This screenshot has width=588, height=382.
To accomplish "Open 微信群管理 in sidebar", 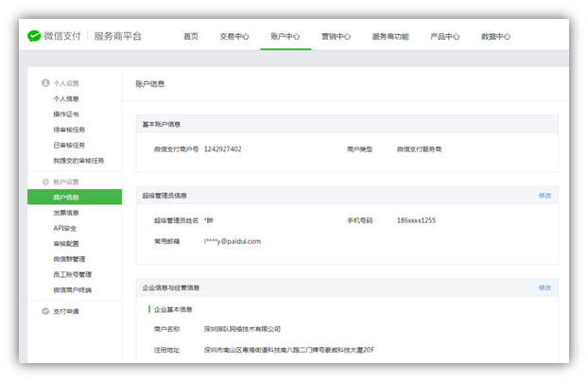I will pyautogui.click(x=69, y=259).
